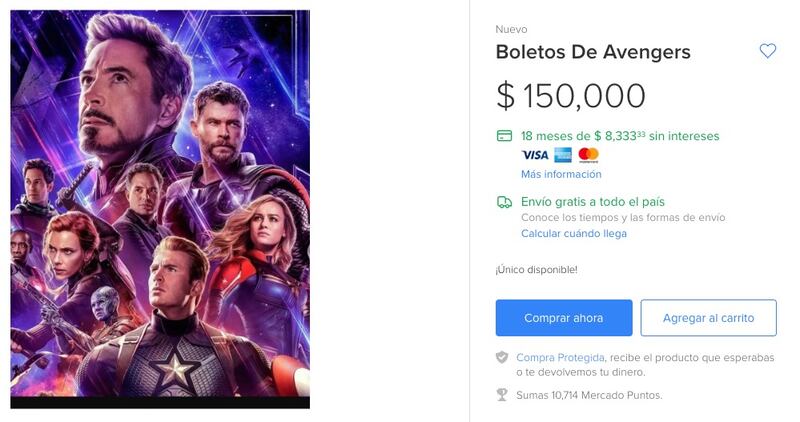Open the Avengers poster product image
The height and width of the screenshot is (422, 800).
(160, 208)
